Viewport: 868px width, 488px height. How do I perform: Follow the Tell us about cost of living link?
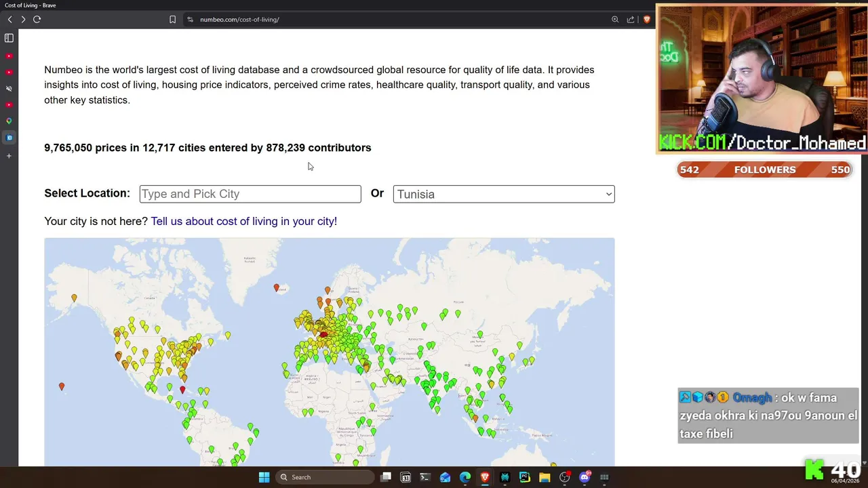click(243, 221)
